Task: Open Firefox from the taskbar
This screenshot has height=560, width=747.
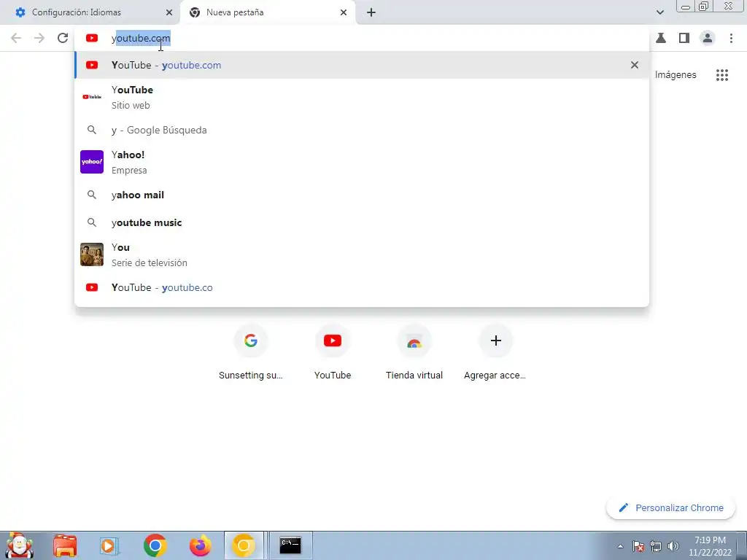Action: (x=200, y=545)
